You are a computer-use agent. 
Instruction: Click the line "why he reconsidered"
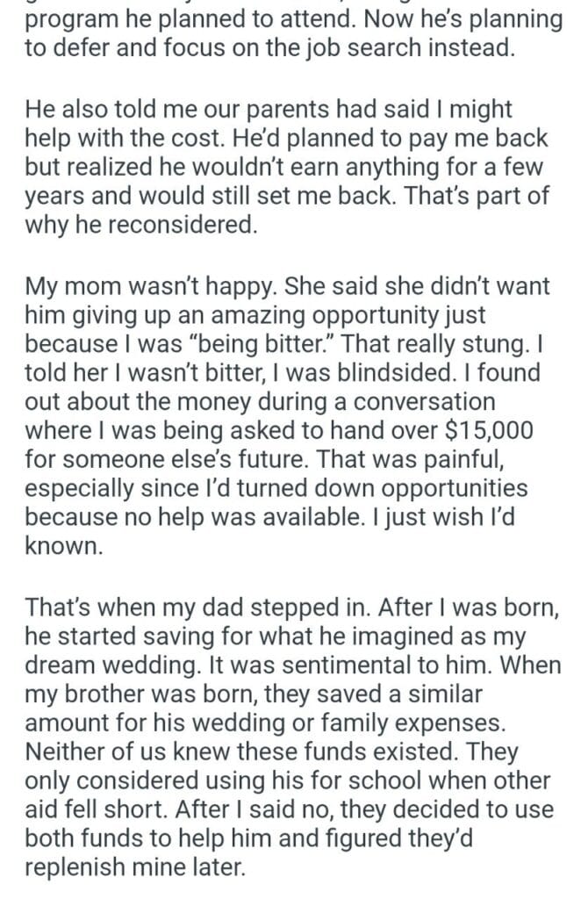(x=140, y=226)
